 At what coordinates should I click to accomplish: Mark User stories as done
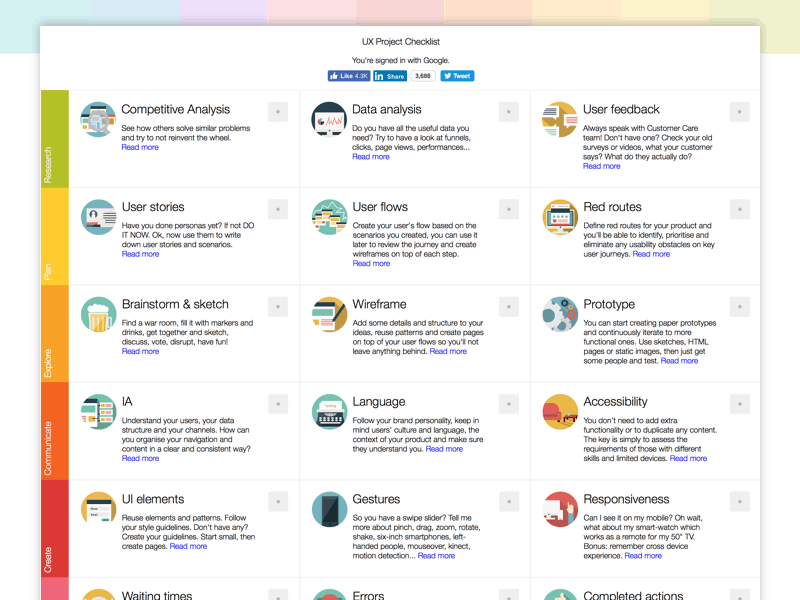pyautogui.click(x=278, y=209)
